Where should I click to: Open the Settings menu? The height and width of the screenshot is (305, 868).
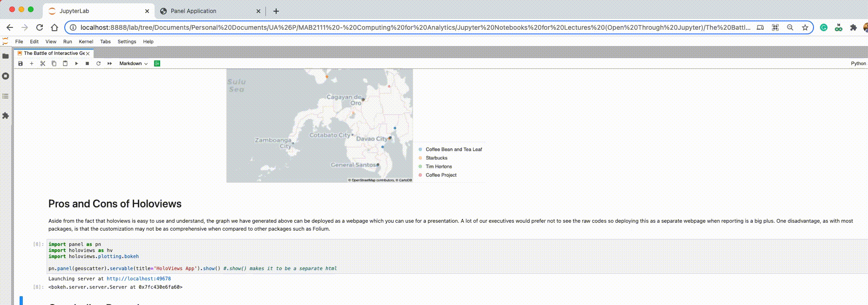127,42
